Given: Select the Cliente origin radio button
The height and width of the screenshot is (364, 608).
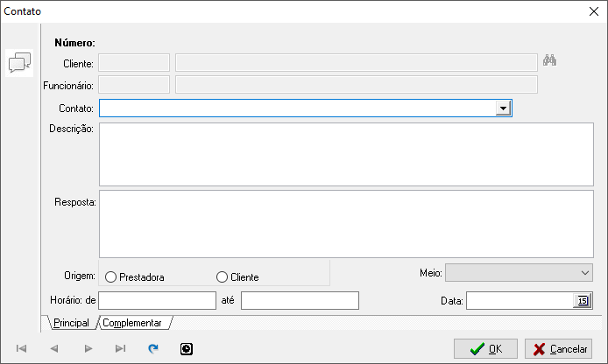Looking at the screenshot, I should [222, 277].
